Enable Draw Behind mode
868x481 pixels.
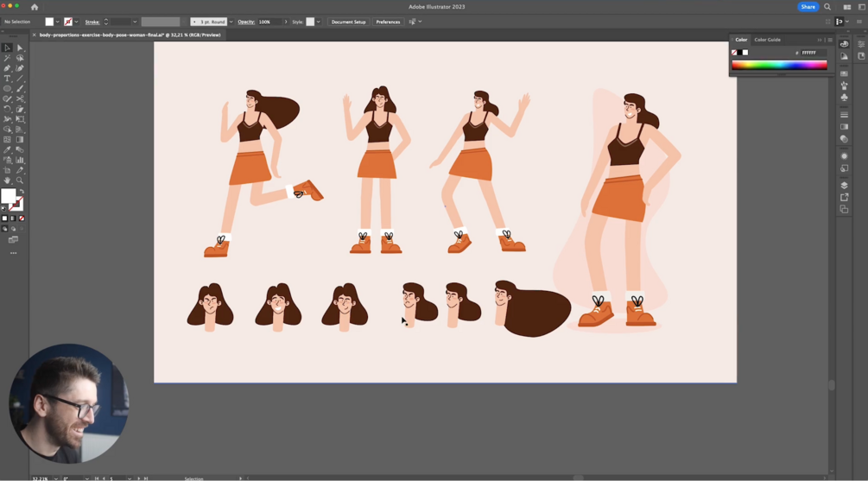click(13, 229)
